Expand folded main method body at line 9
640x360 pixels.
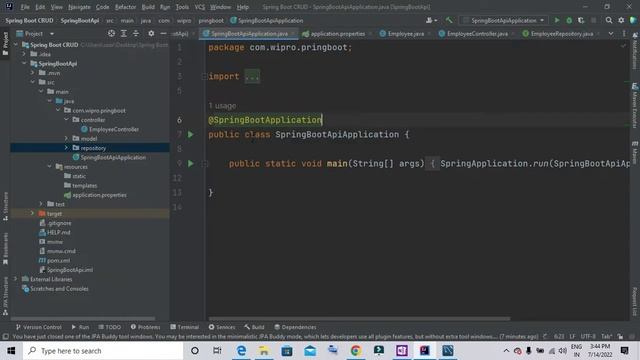click(x=432, y=164)
